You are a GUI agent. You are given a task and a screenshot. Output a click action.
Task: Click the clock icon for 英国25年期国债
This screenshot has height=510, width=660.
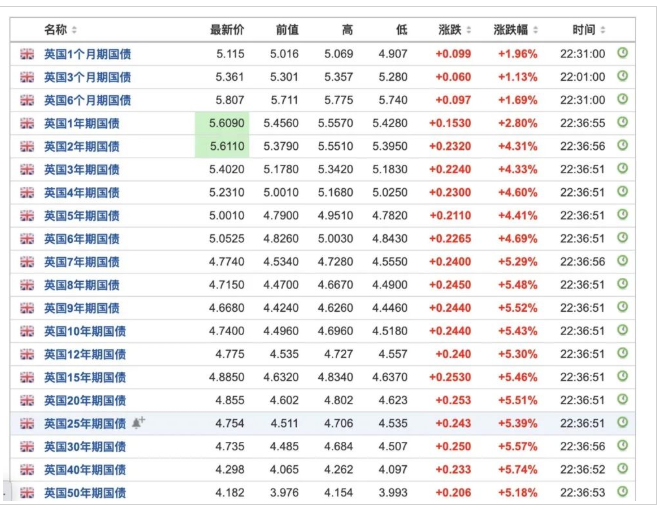(622, 422)
